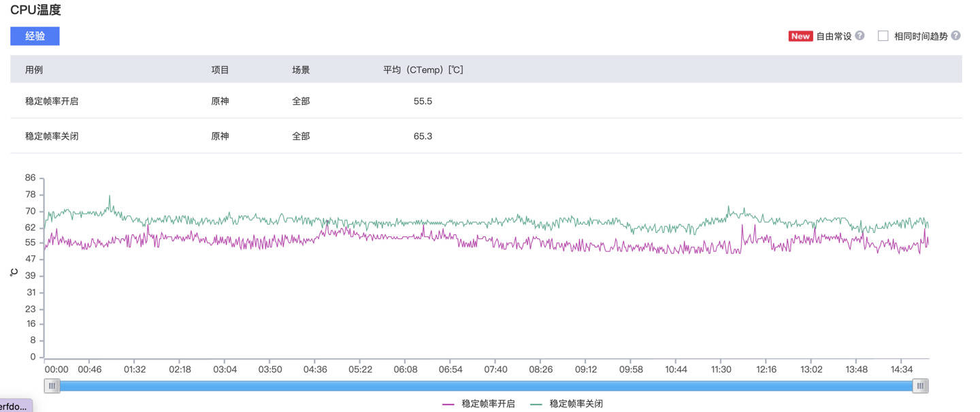Toggle the 稳定帧率开启 legend series
This screenshot has width=980, height=412.
pos(478,404)
